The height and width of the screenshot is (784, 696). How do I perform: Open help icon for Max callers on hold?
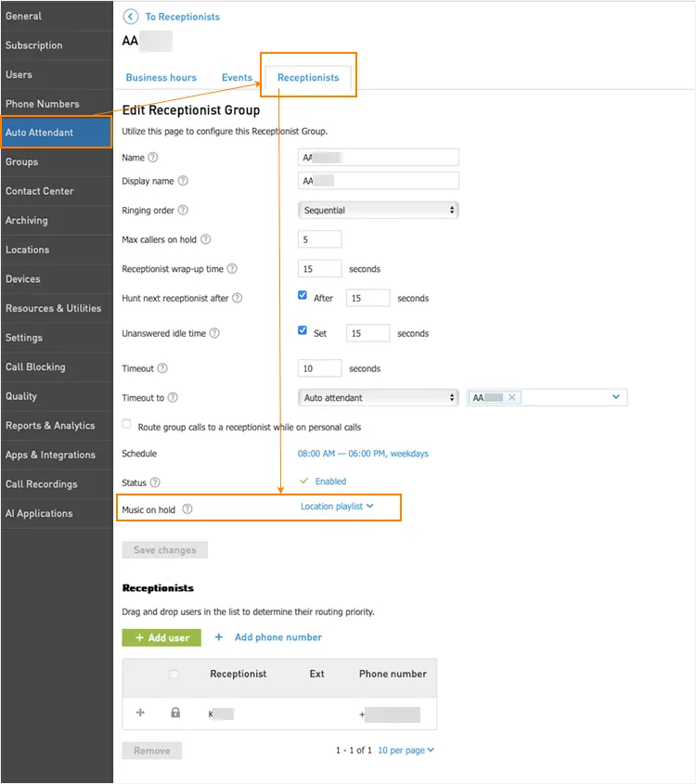(205, 239)
